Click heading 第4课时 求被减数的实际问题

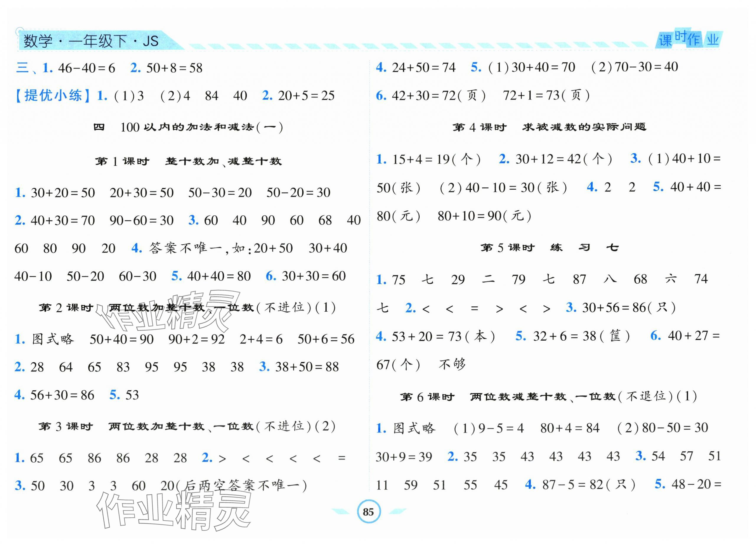coord(549,127)
